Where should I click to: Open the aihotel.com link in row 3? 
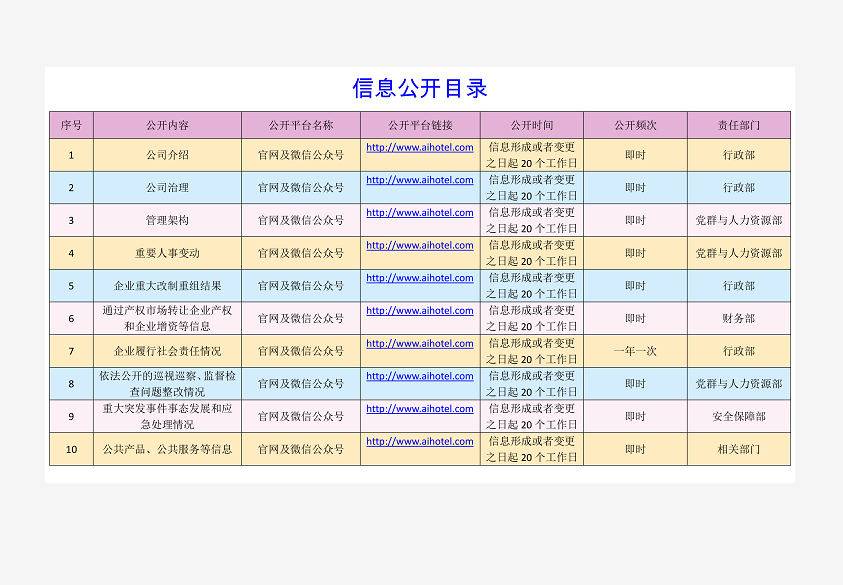coord(420,213)
